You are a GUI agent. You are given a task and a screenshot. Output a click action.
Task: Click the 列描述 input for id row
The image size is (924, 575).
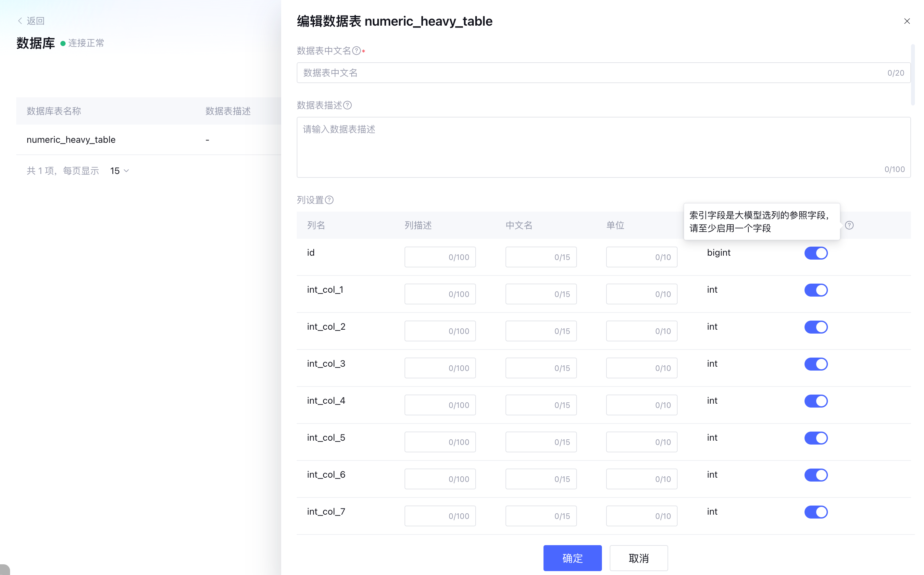[x=440, y=257]
